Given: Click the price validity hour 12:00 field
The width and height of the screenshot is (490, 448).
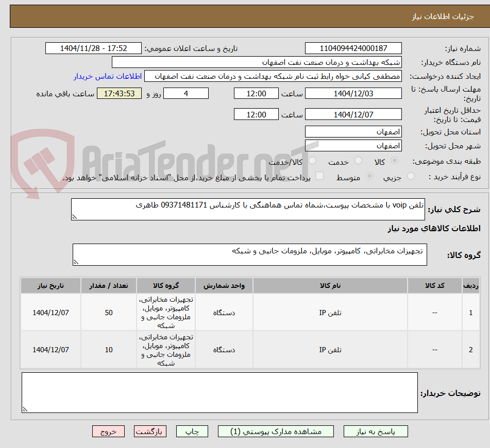Looking at the screenshot, I should pos(256,114).
